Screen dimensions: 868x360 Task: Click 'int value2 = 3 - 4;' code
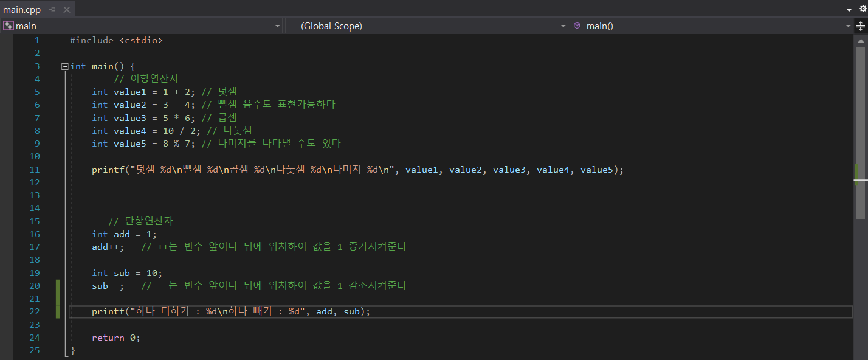[x=143, y=105]
